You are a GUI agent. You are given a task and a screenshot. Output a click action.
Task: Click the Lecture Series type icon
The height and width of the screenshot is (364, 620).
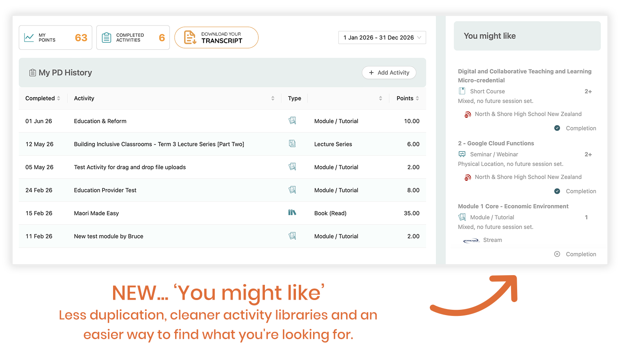pos(292,143)
